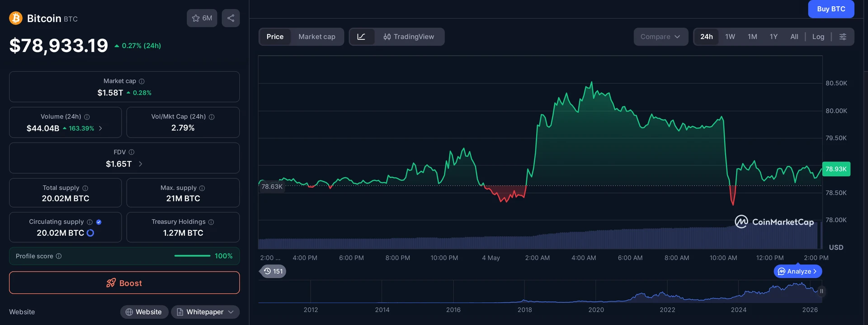The height and width of the screenshot is (325, 868).
Task: Click the 78.93K current price label
Action: pos(836,169)
